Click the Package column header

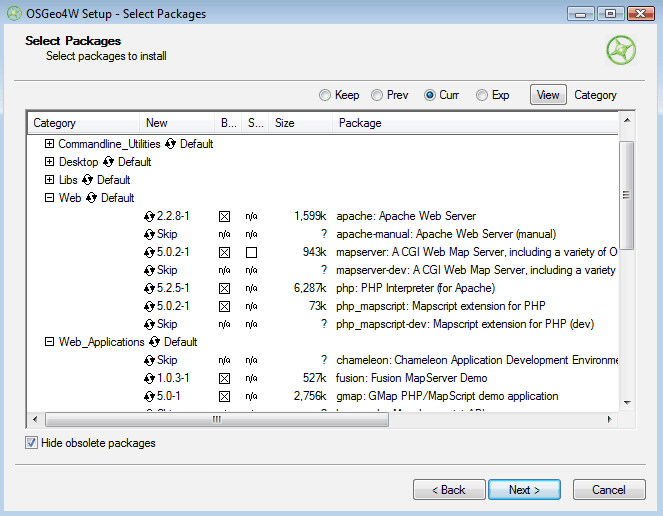point(475,123)
